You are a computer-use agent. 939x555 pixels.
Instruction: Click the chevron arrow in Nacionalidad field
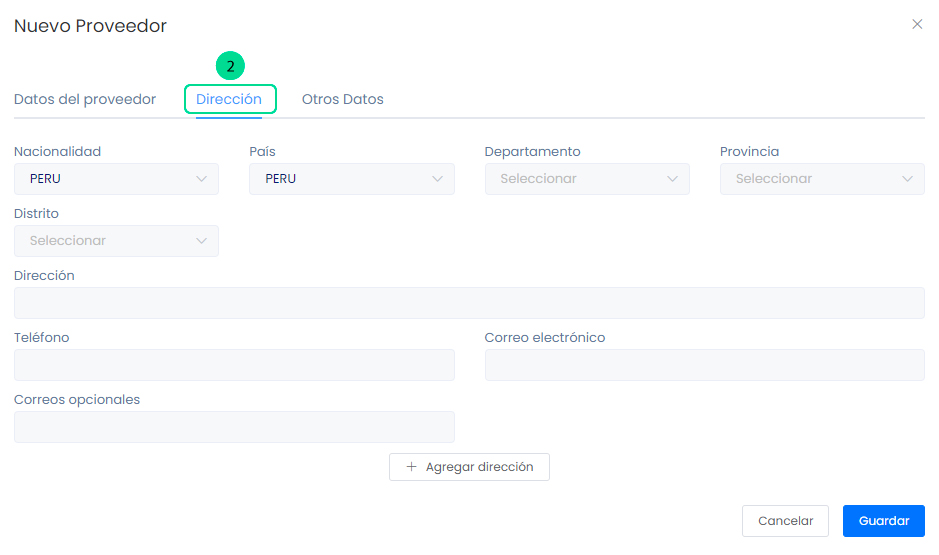[201, 179]
